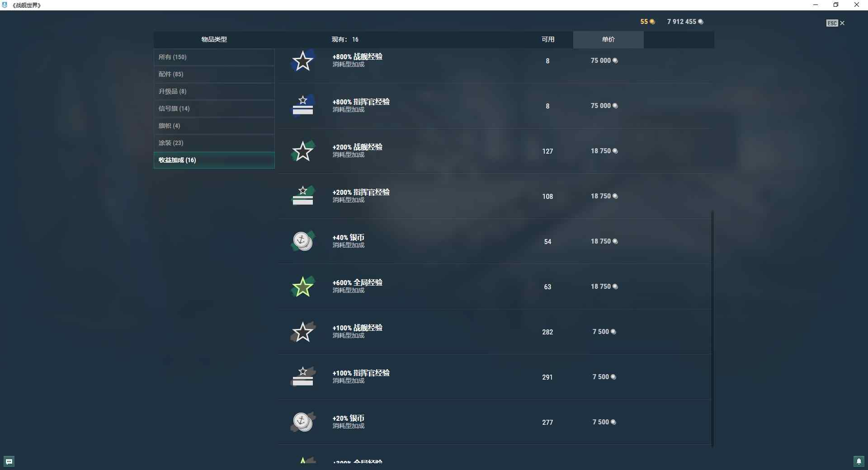The height and width of the screenshot is (470, 868).
Task: Select the 收益加成 (16) category
Action: pyautogui.click(x=214, y=160)
